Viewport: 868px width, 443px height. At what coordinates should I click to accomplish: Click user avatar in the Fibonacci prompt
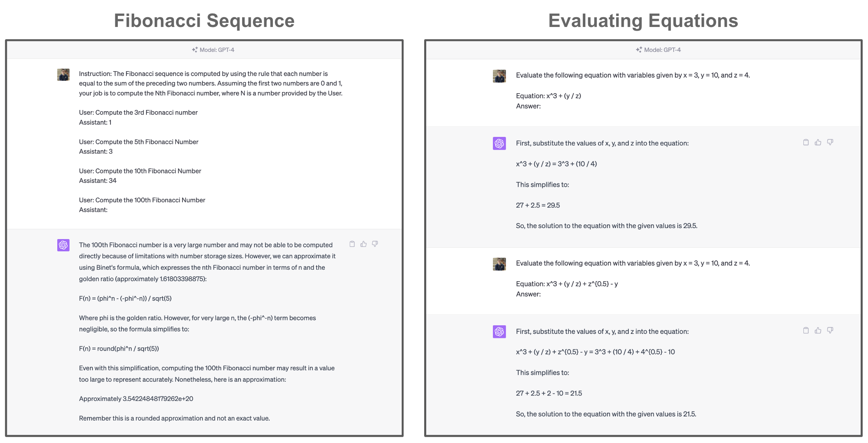point(63,74)
